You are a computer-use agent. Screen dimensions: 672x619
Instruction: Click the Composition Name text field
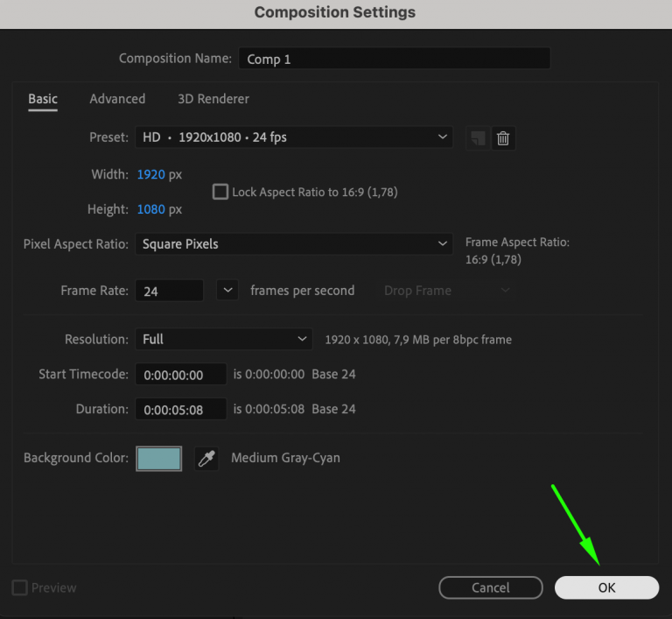pyautogui.click(x=394, y=59)
